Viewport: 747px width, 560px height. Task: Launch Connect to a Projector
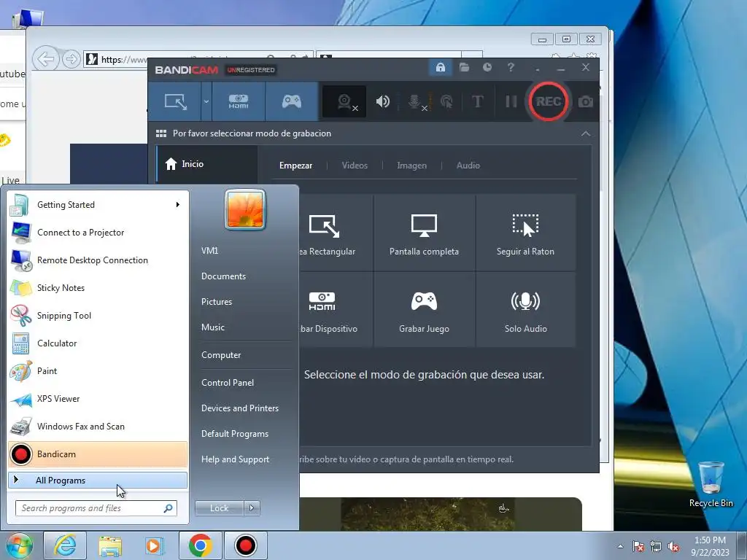pyautogui.click(x=98, y=233)
